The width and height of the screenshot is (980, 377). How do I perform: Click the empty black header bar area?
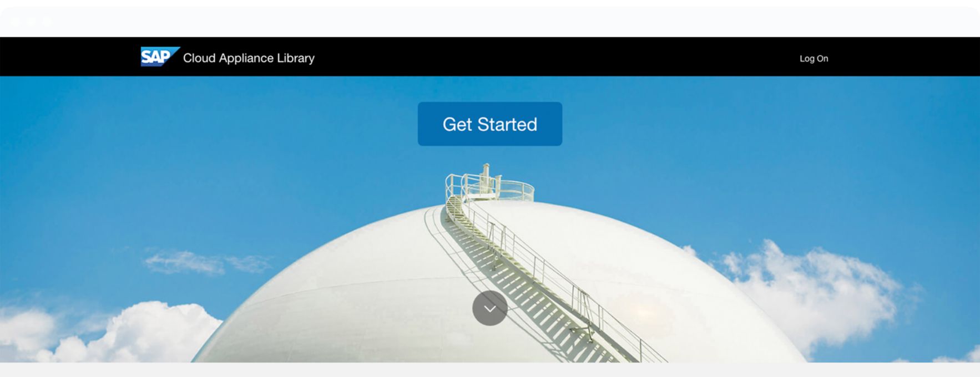[555, 57]
